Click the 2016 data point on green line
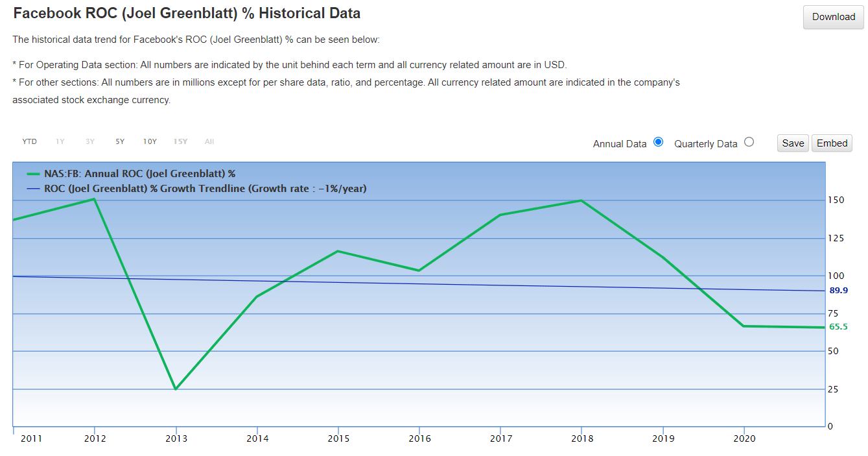Image resolution: width=868 pixels, height=456 pixels. tap(419, 270)
